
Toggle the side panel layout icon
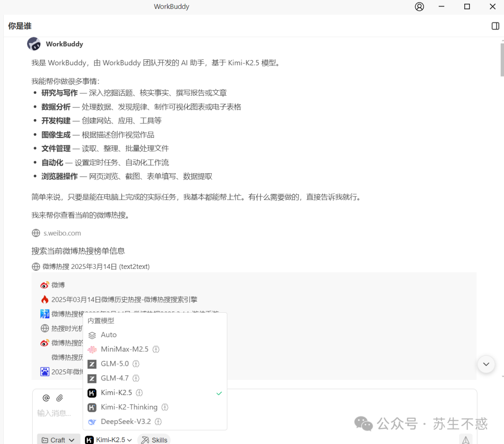(495, 26)
